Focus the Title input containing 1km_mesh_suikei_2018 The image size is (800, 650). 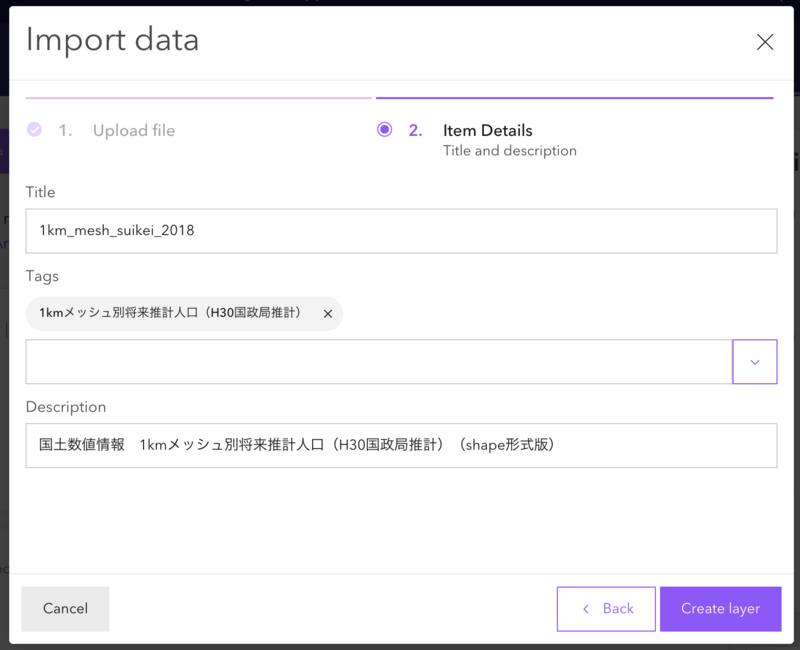(x=400, y=230)
